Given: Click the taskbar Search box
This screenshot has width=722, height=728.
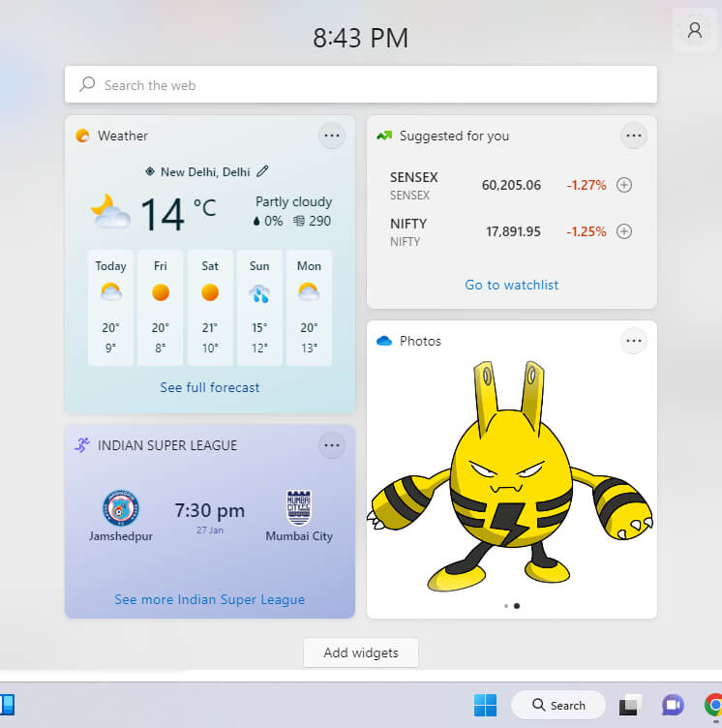Looking at the screenshot, I should click(558, 705).
